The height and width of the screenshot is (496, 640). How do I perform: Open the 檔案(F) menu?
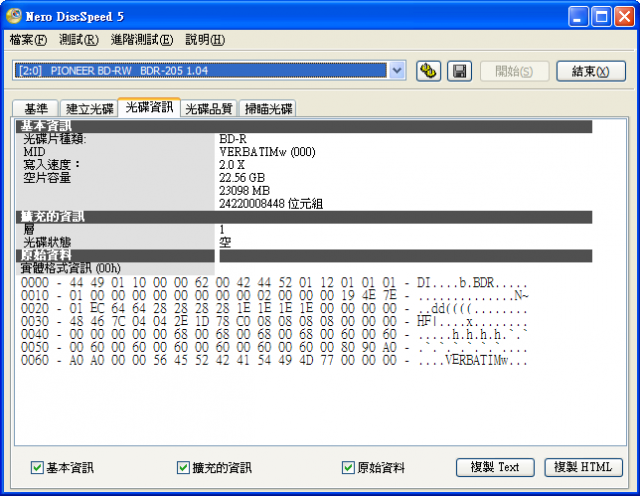coord(28,40)
